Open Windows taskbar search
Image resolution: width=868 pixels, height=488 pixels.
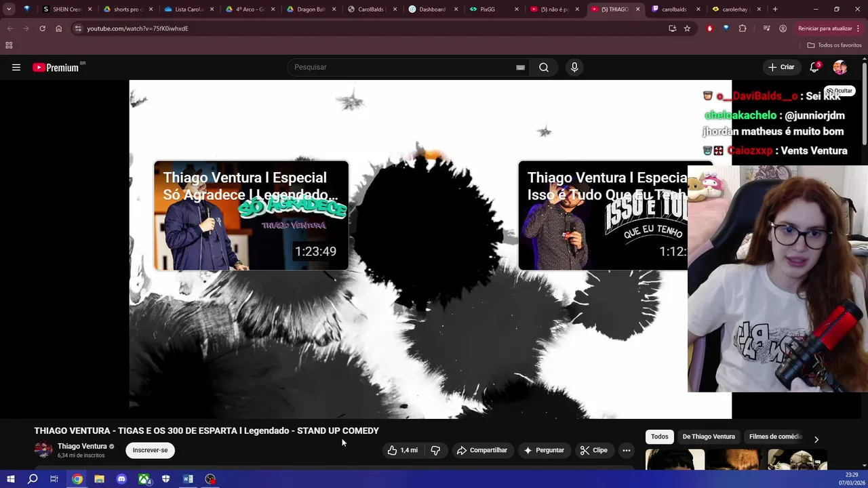[33, 479]
